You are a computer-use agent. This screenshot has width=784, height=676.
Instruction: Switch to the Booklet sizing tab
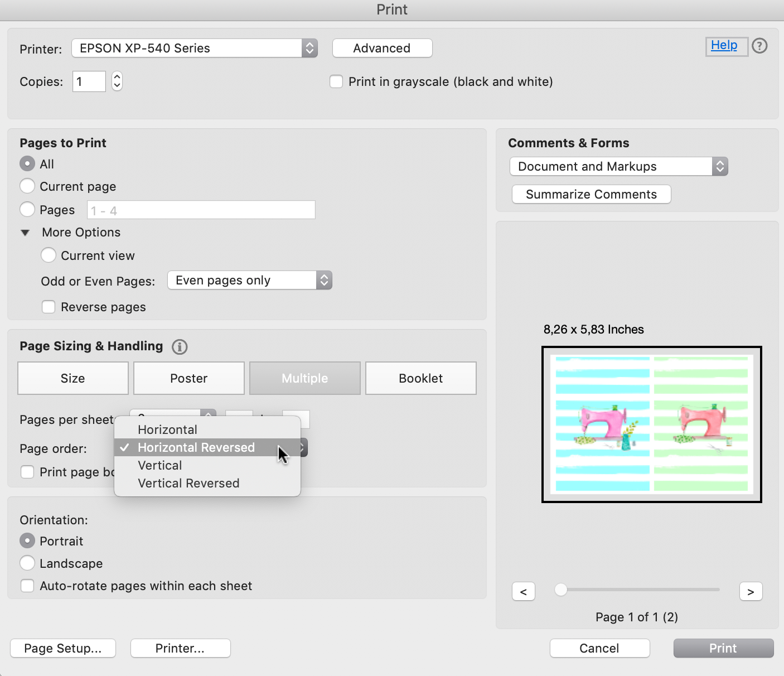coord(420,379)
